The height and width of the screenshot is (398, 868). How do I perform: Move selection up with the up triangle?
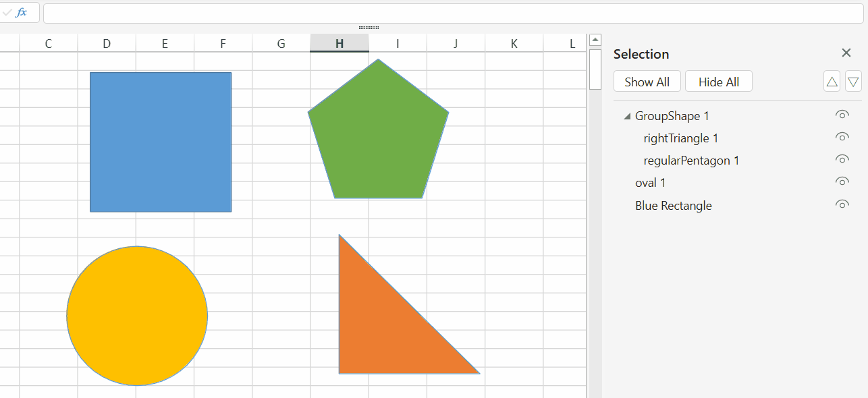pos(832,82)
